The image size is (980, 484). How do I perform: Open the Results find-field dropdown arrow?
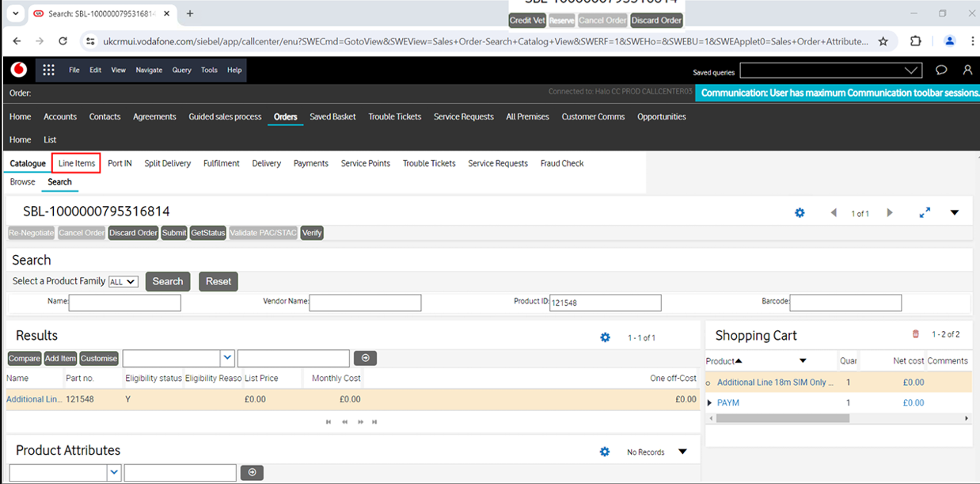[227, 358]
